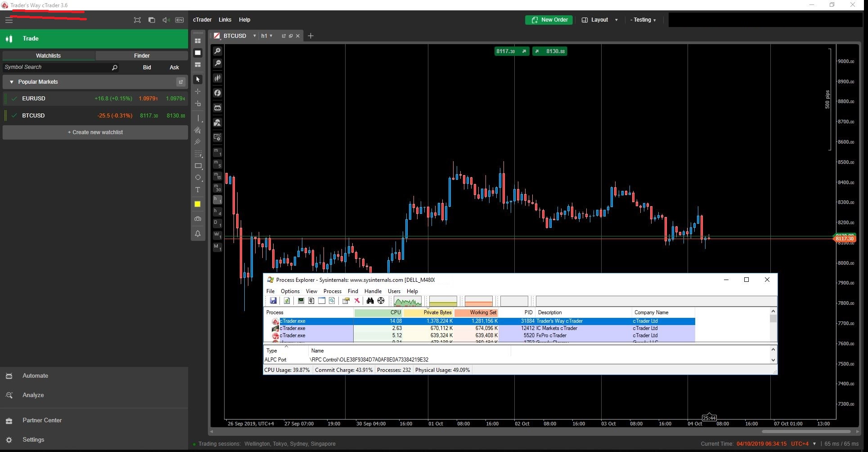The width and height of the screenshot is (868, 452).
Task: Open the EN language selector
Action: 180,20
